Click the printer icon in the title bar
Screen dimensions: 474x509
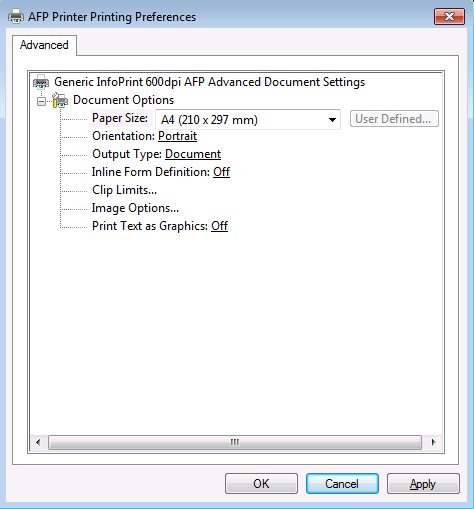(16, 16)
